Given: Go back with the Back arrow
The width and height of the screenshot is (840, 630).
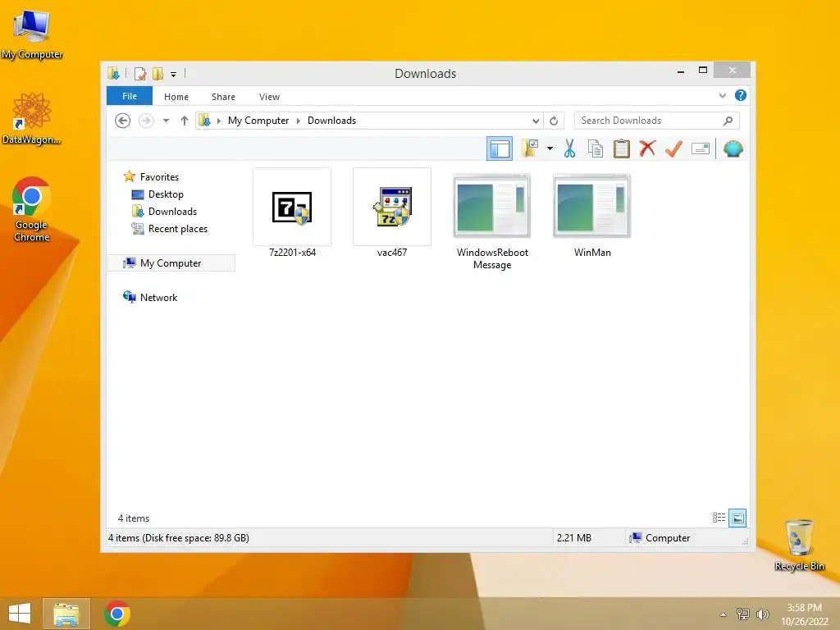Looking at the screenshot, I should pyautogui.click(x=123, y=121).
